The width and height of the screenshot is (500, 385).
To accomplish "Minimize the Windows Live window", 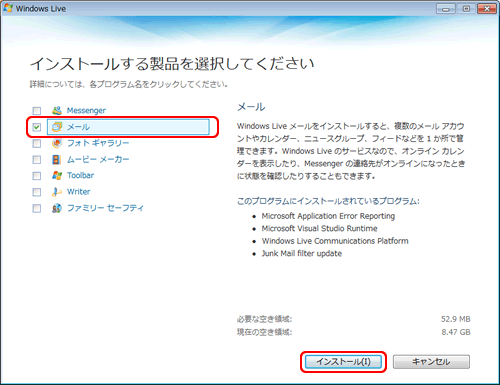I will coord(446,9).
